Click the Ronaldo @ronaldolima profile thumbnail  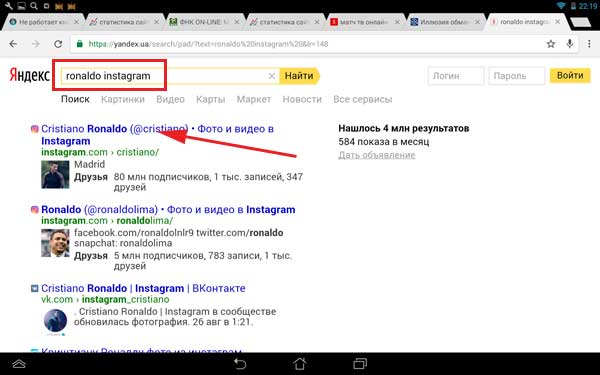[x=55, y=243]
